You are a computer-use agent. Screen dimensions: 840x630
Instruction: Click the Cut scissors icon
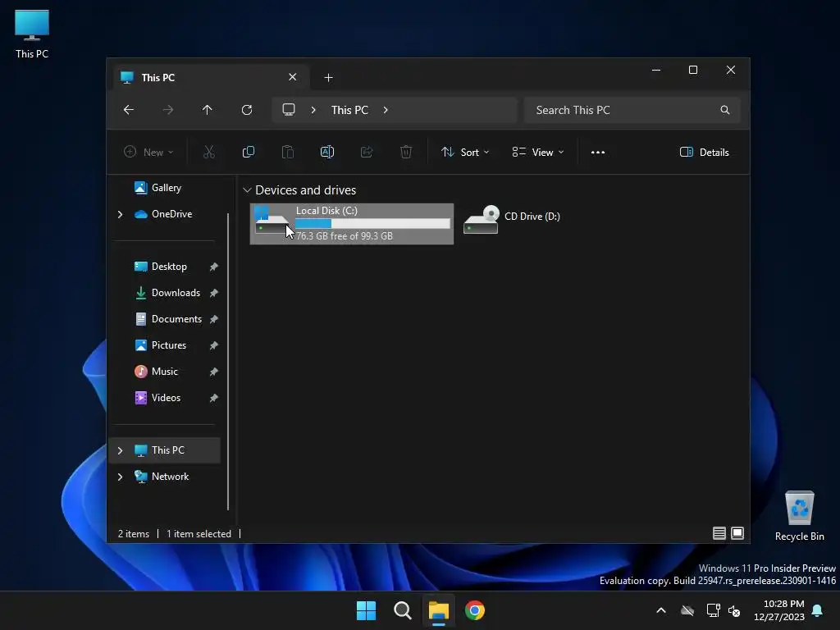tap(209, 152)
